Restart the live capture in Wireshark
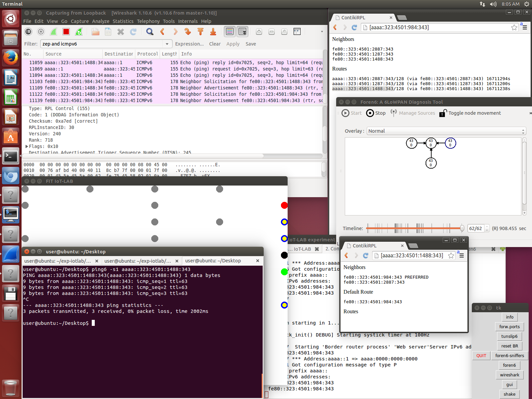Screen dimensions: 532x399 79,32
